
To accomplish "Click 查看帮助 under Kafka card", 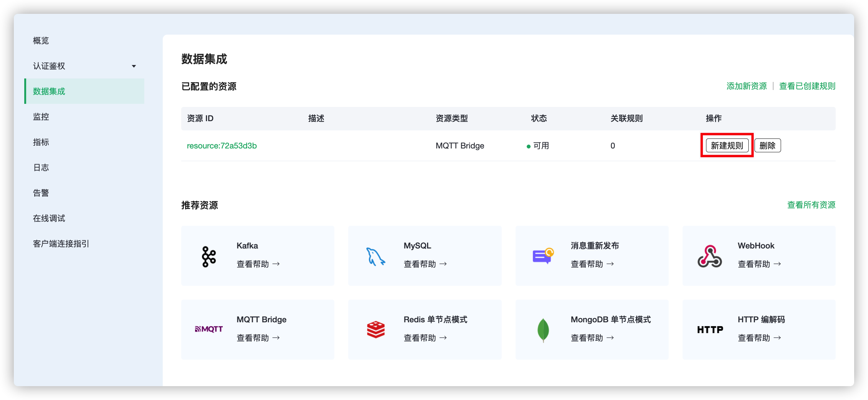I will 258,264.
